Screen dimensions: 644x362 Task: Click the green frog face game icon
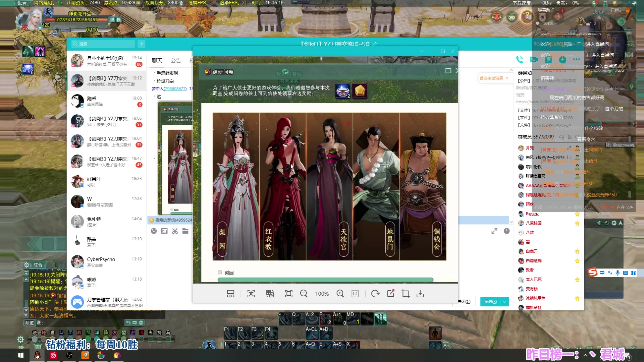[512, 16]
